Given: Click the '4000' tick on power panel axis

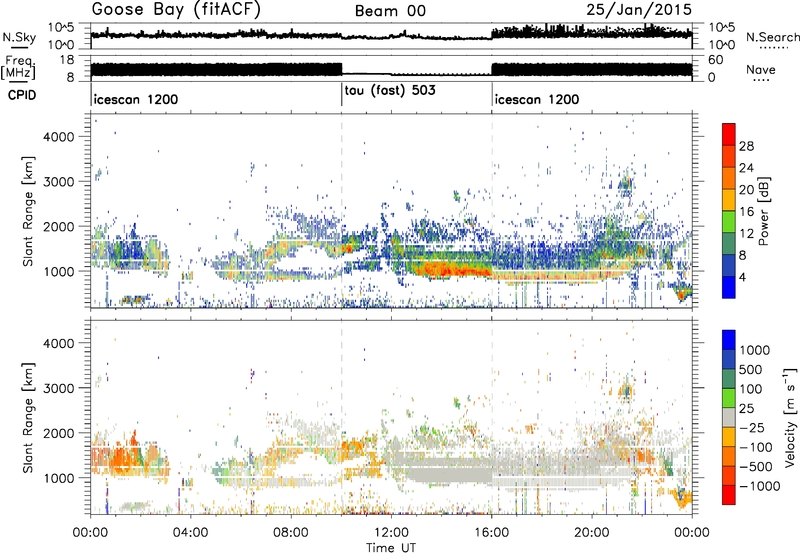Looking at the screenshot, I should pos(58,137).
